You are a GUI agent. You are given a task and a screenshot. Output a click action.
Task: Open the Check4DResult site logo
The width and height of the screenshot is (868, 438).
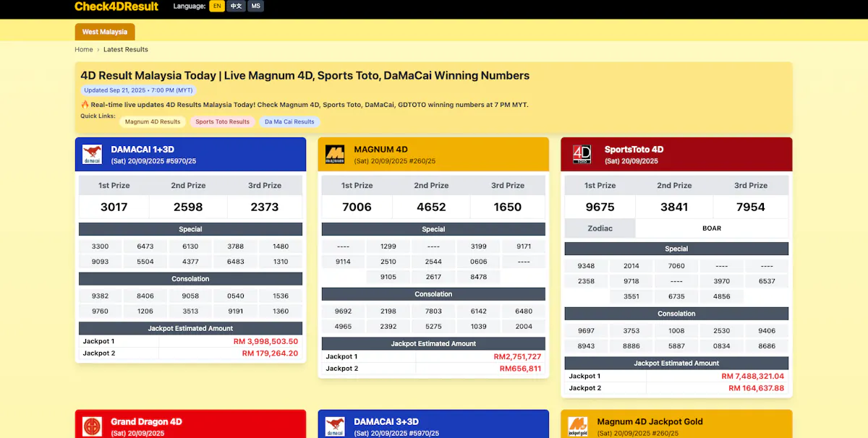coord(116,7)
